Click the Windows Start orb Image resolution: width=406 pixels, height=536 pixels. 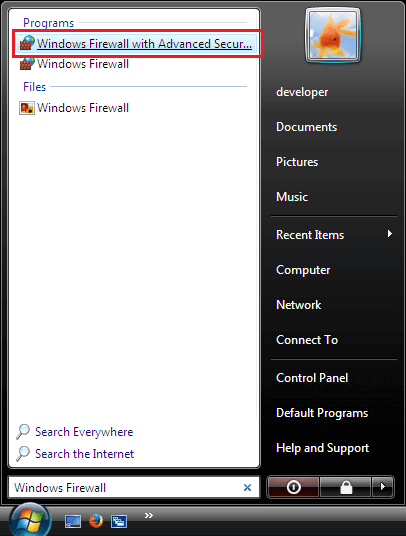pos(30,520)
